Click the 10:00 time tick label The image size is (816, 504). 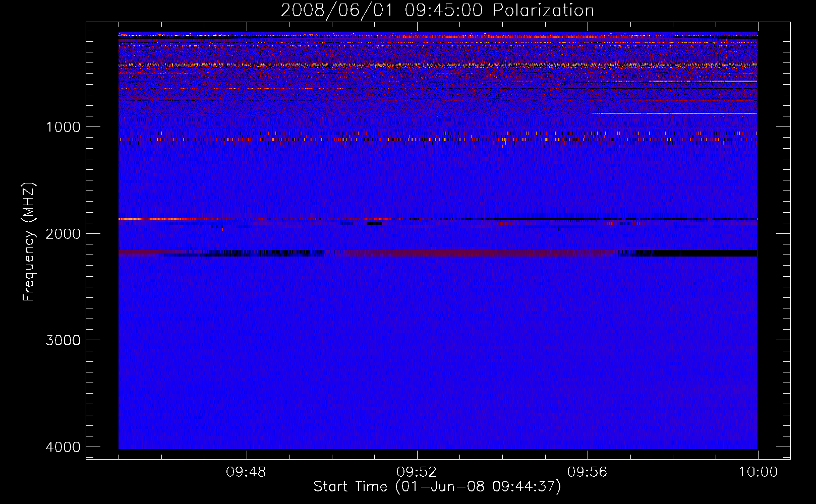point(758,472)
